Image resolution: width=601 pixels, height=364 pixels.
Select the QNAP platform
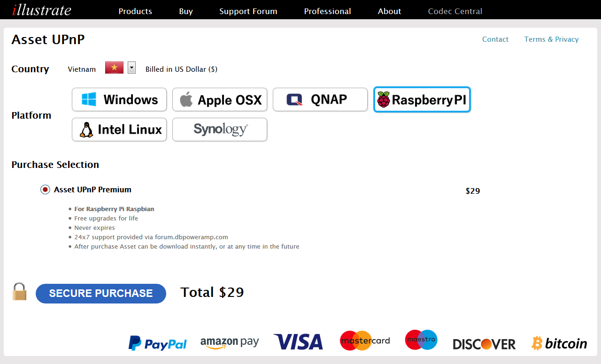(320, 99)
